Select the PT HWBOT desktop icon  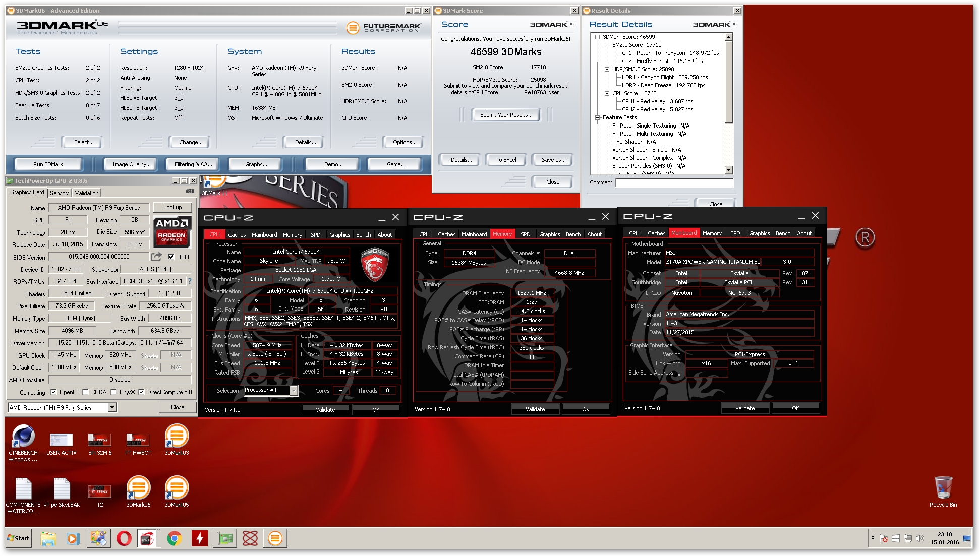[138, 443]
